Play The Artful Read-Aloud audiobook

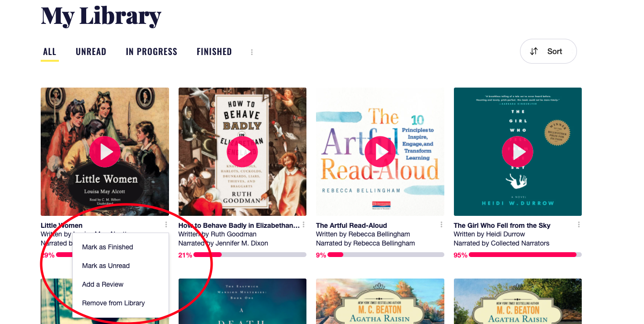click(380, 152)
